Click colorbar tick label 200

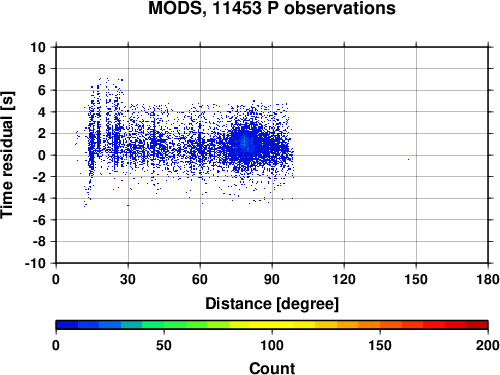[488, 345]
